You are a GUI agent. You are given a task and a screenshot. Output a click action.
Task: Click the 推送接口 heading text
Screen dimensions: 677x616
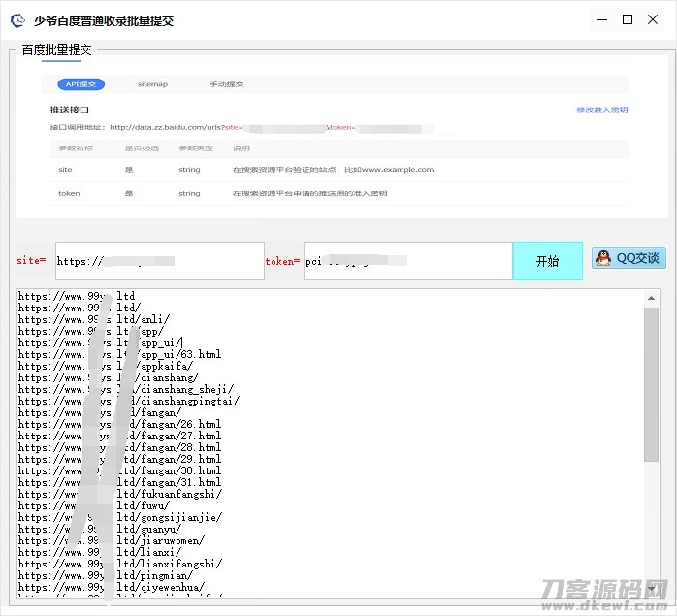70,110
